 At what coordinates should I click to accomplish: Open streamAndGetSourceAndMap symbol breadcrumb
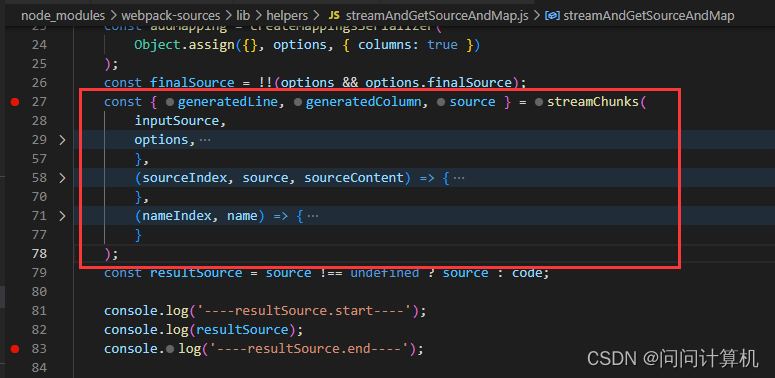[648, 16]
